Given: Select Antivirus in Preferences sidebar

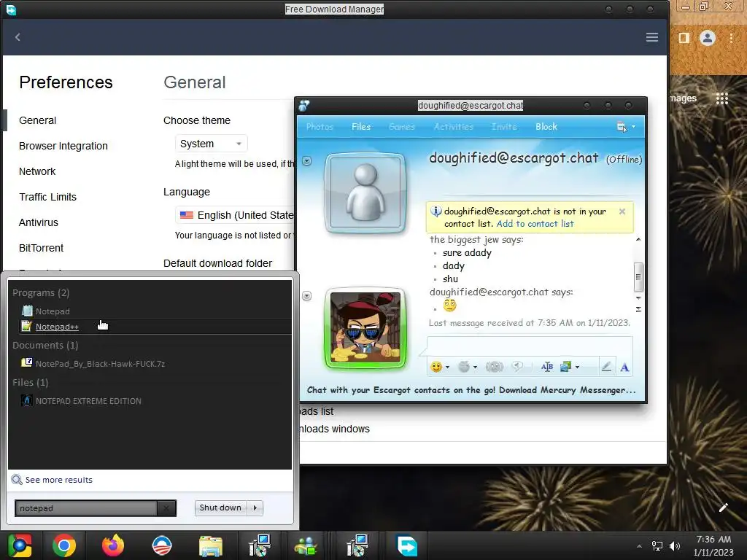Looking at the screenshot, I should coord(39,222).
